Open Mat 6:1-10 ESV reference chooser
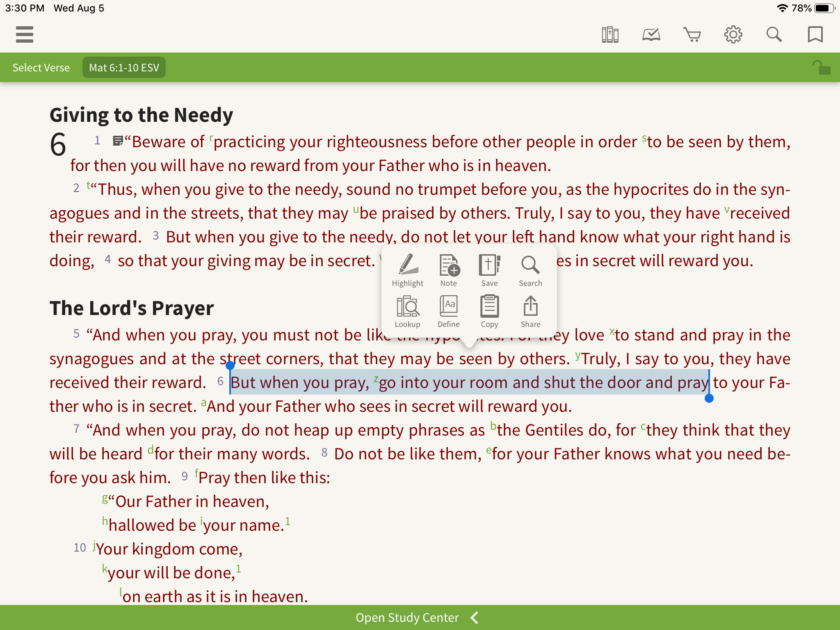This screenshot has height=630, width=840. pos(124,68)
